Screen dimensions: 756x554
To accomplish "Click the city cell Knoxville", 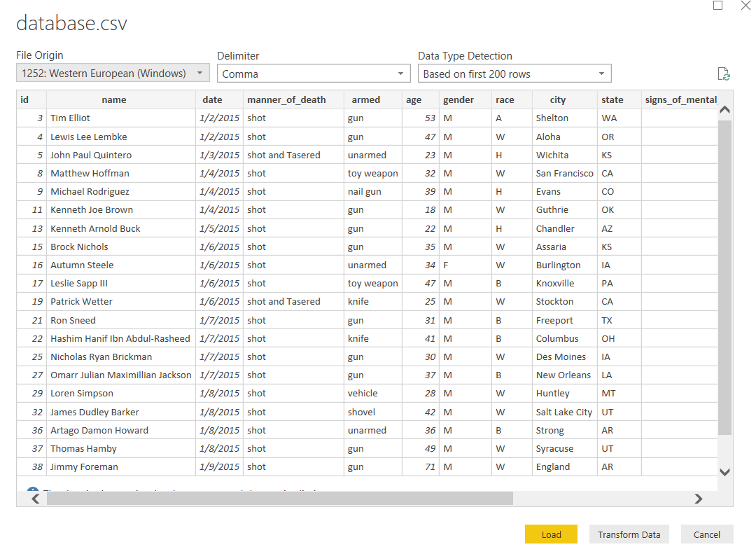I will point(565,283).
